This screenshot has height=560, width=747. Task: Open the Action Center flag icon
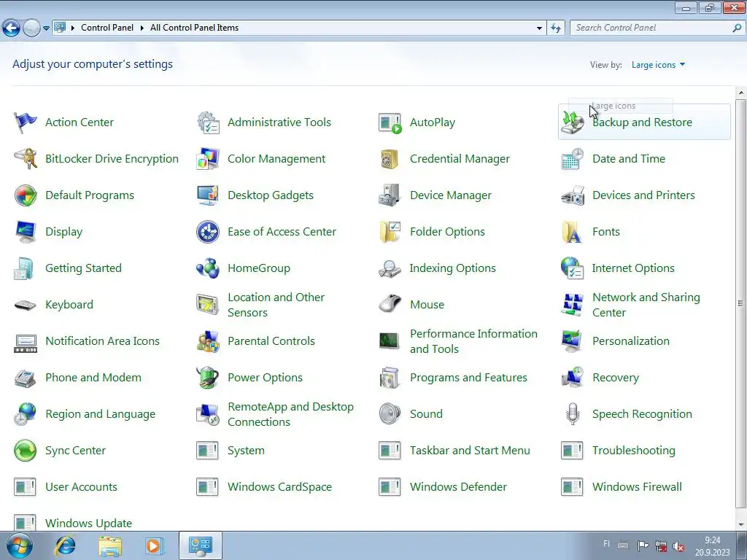click(26, 122)
